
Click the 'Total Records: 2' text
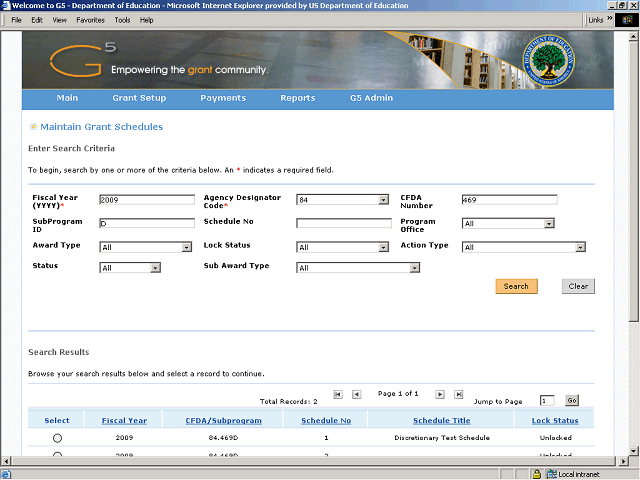point(289,402)
